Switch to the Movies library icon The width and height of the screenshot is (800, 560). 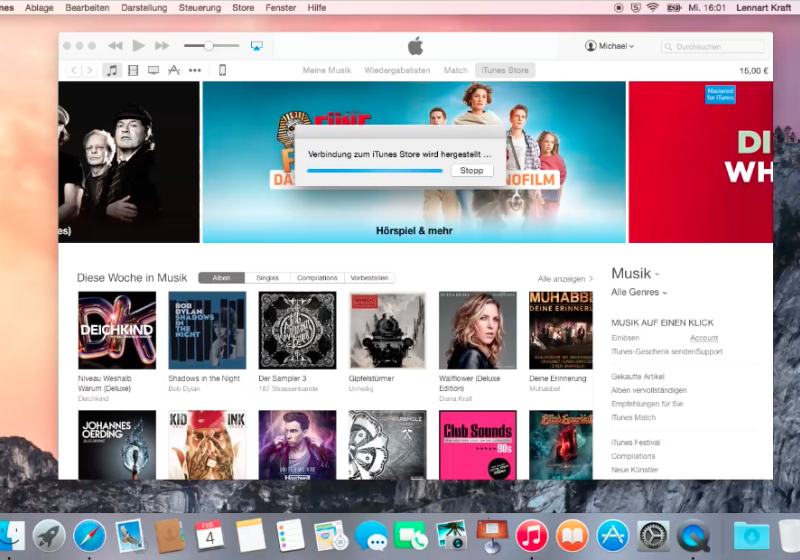point(133,70)
